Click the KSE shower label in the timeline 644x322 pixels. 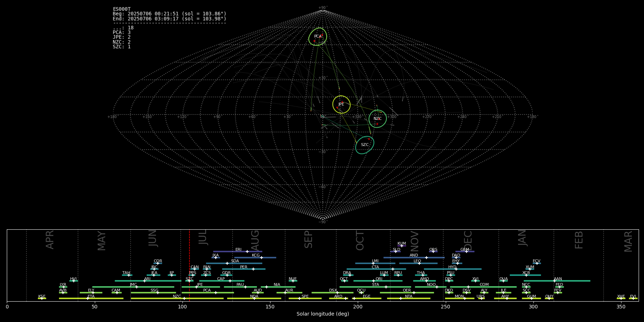tap(42, 296)
